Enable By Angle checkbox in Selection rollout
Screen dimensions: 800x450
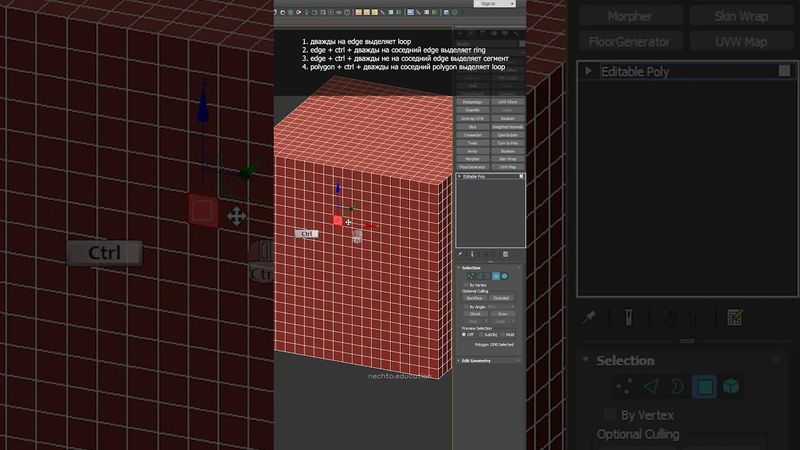click(466, 306)
